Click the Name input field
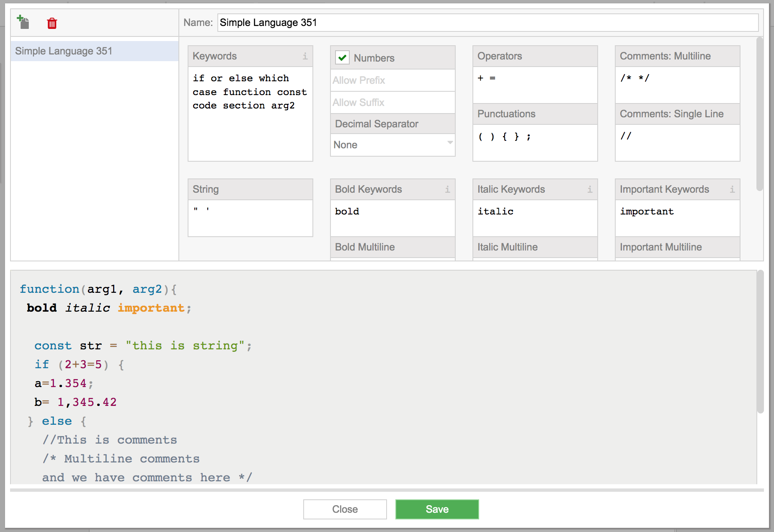Viewport: 774px width, 532px height. coord(488,23)
